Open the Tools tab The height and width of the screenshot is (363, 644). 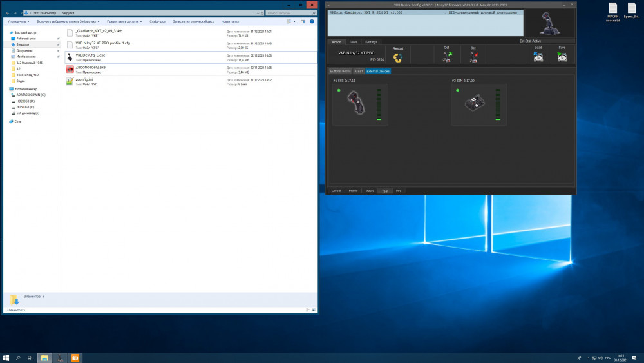coord(353,42)
